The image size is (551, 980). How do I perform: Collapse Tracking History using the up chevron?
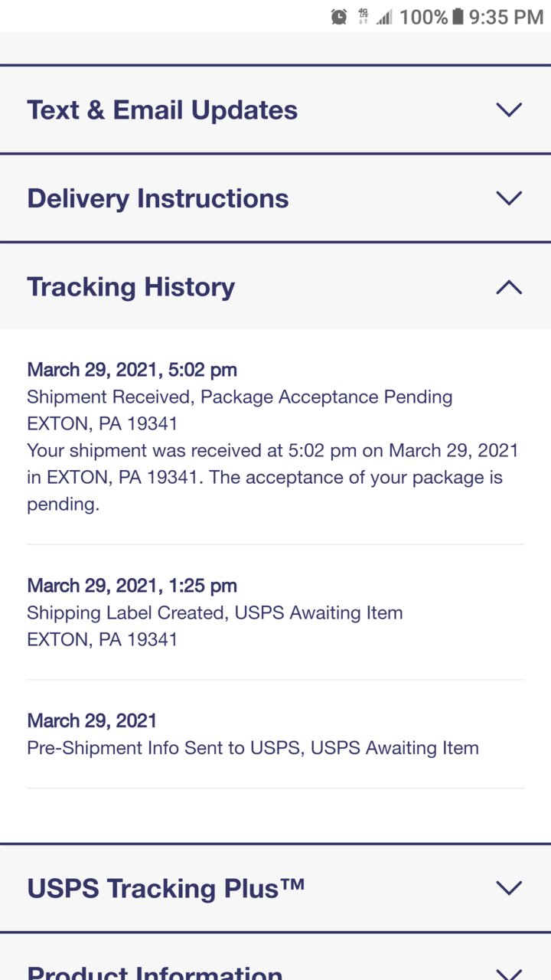pyautogui.click(x=509, y=287)
